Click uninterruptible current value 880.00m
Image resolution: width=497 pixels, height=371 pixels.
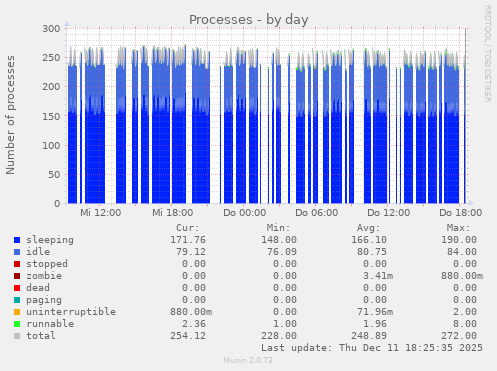click(191, 312)
